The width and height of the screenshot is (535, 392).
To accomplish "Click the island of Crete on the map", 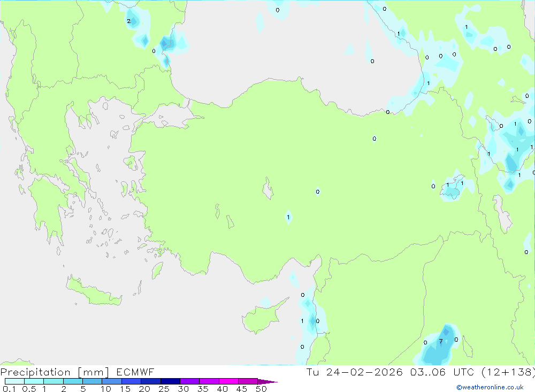I will coord(94,291).
